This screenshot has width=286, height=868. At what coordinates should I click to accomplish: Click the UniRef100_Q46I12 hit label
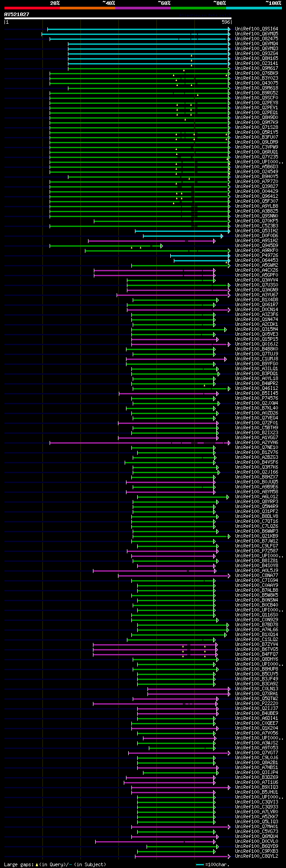coord(257,389)
